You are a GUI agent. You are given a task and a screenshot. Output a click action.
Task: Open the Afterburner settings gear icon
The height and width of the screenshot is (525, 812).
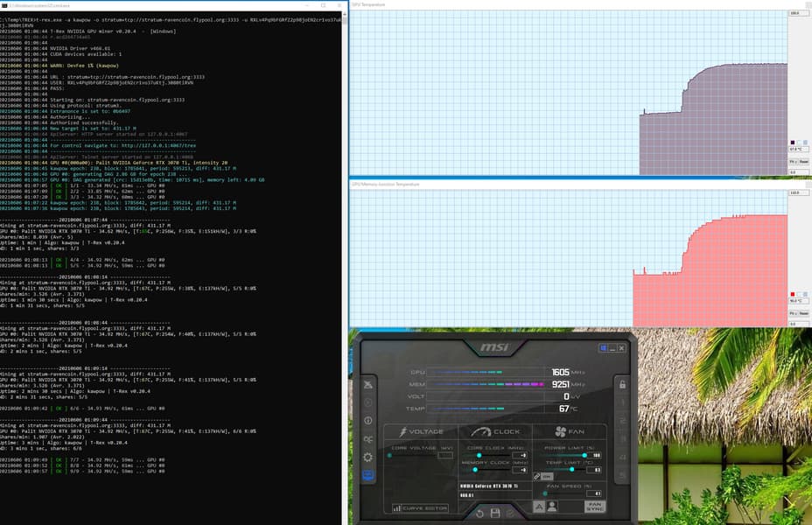pyautogui.click(x=367, y=457)
